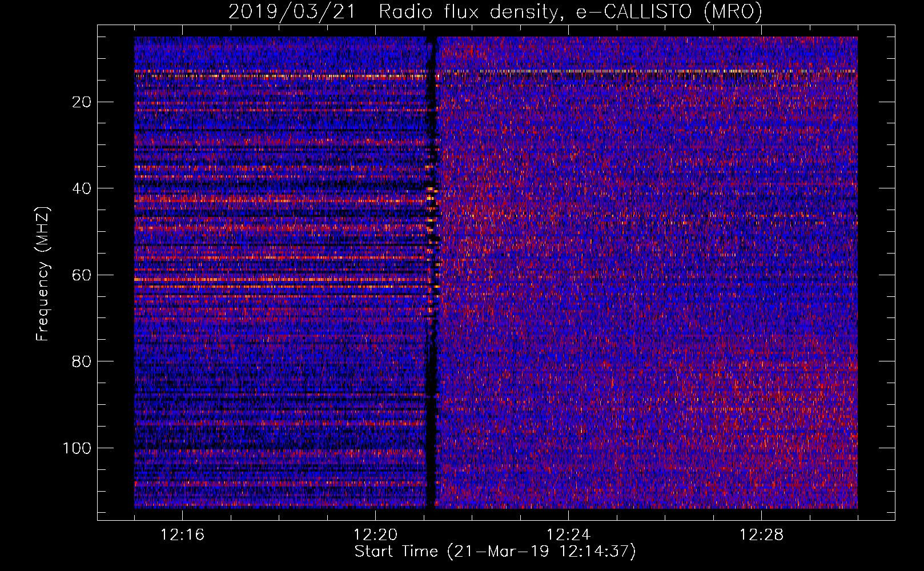
Task: Click the "60" frequency tick label
Action: 82,275
